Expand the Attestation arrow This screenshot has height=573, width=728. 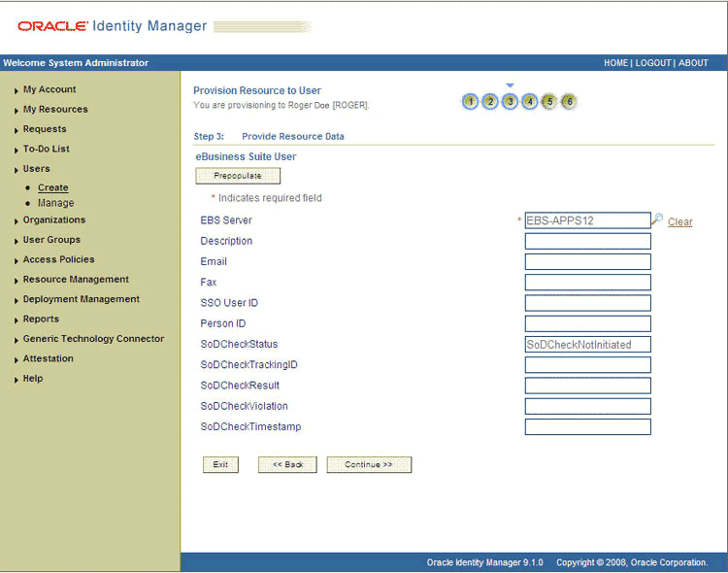click(17, 360)
